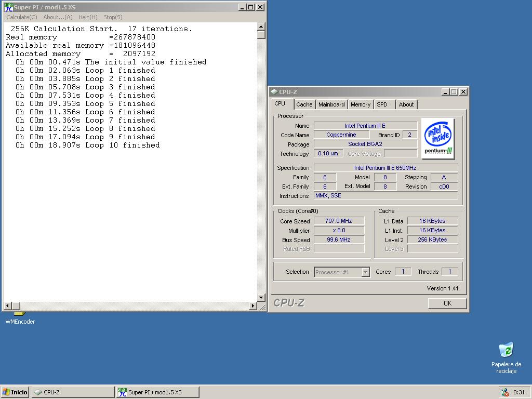The width and height of the screenshot is (532, 399).
Task: Activate CPU-Z from the taskbar
Action: (x=73, y=392)
